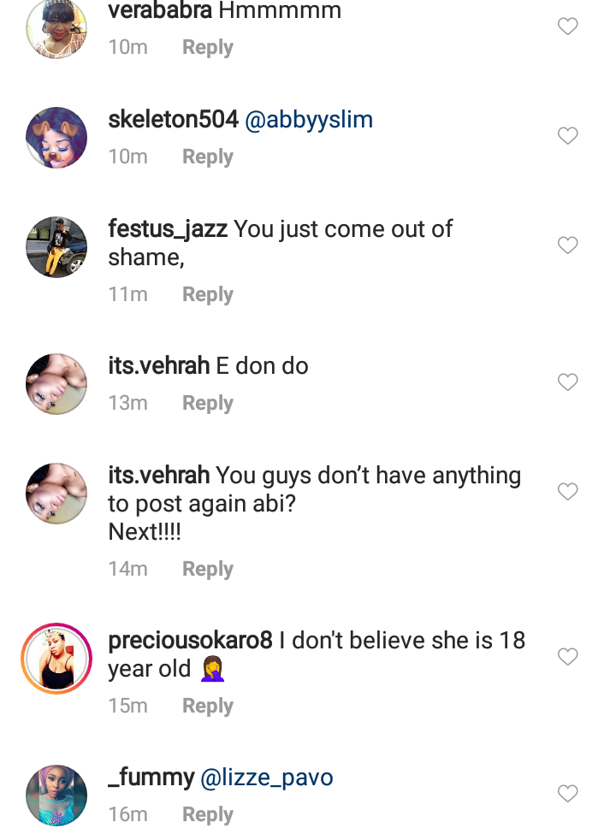The width and height of the screenshot is (616, 840).
Task: Open verababra's profile picture
Action: tap(56, 27)
